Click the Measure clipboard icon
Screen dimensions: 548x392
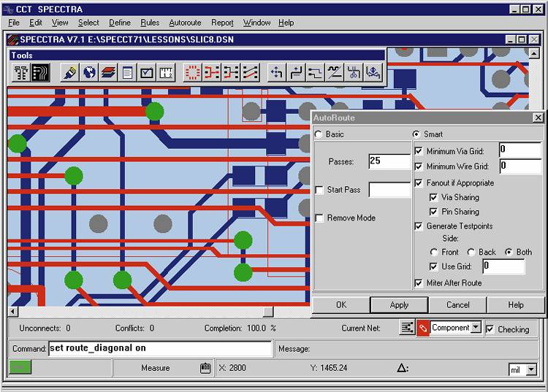coord(205,368)
